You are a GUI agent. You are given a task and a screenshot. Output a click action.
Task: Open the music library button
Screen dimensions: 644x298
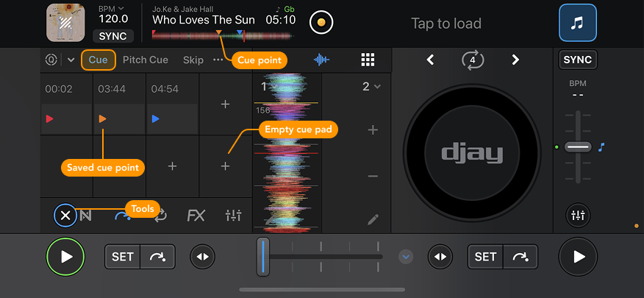coord(577,23)
